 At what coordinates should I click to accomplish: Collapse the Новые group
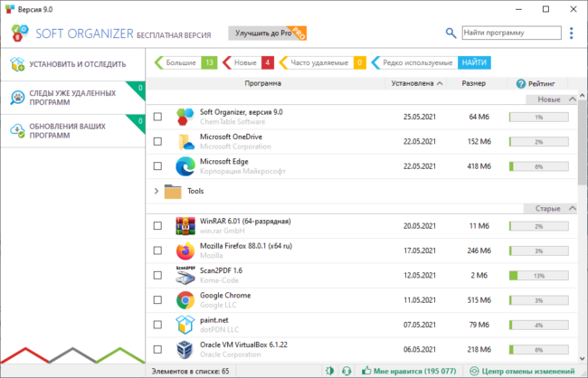[x=572, y=99]
